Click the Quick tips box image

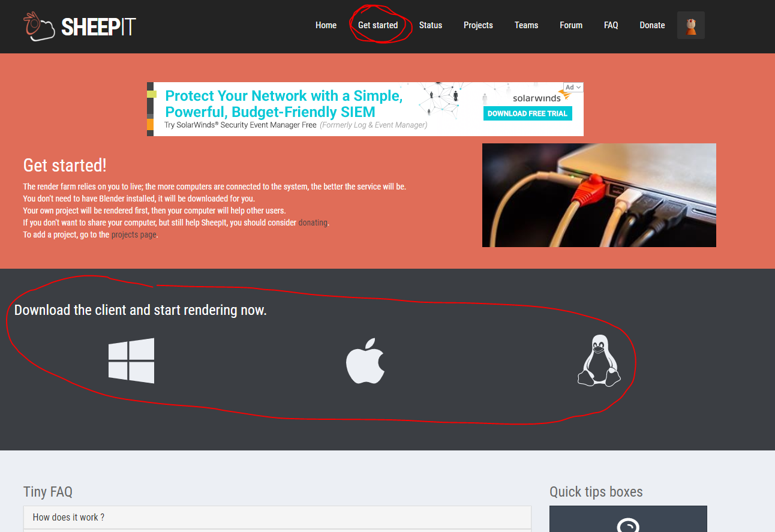[628, 519]
